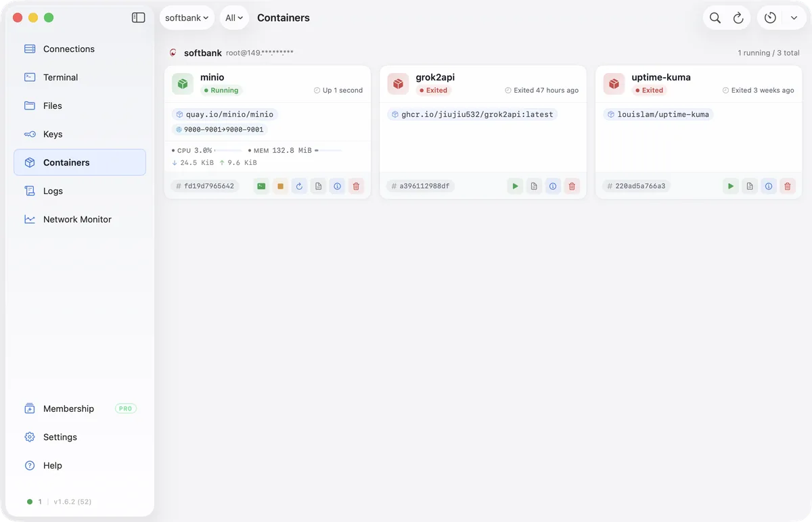812x522 pixels.
Task: Click the refresh icon in top toolbar
Action: coord(738,18)
